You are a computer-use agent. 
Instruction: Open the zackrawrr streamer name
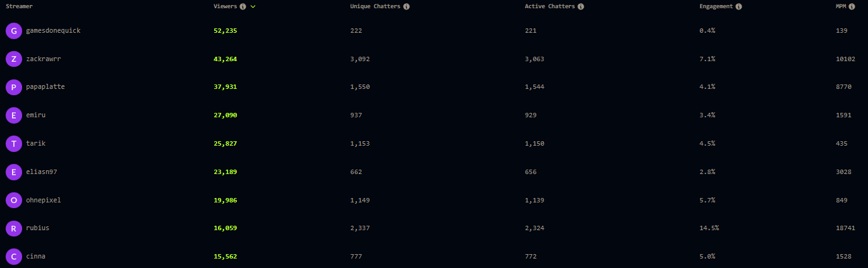(43, 59)
